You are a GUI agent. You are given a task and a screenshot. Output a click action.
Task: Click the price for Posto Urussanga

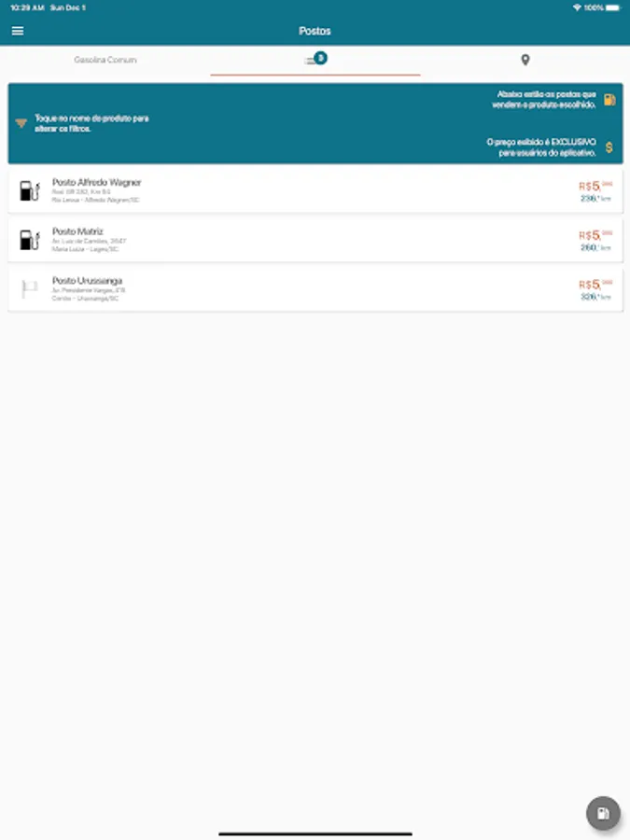click(595, 285)
